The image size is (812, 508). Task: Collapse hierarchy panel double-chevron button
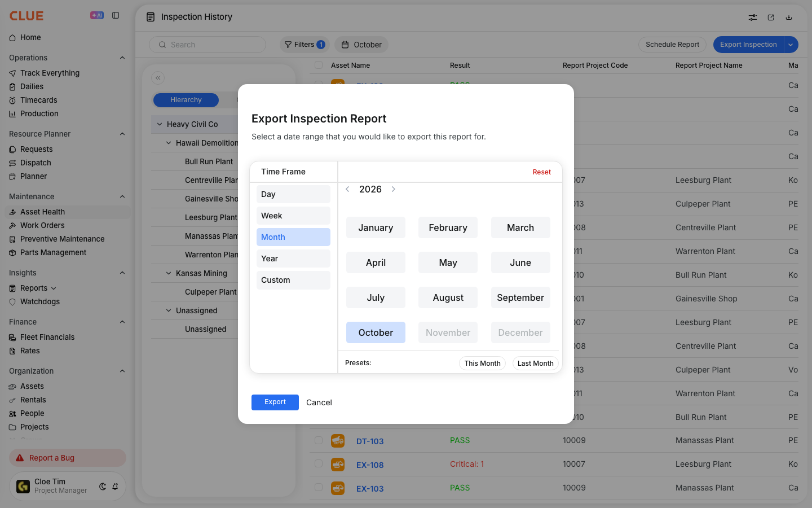158,78
